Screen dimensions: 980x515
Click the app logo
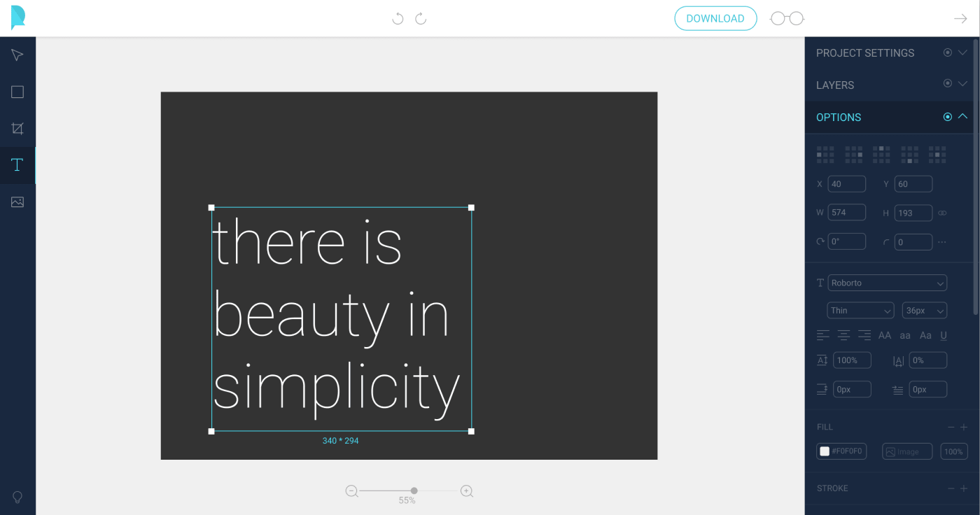tap(18, 17)
